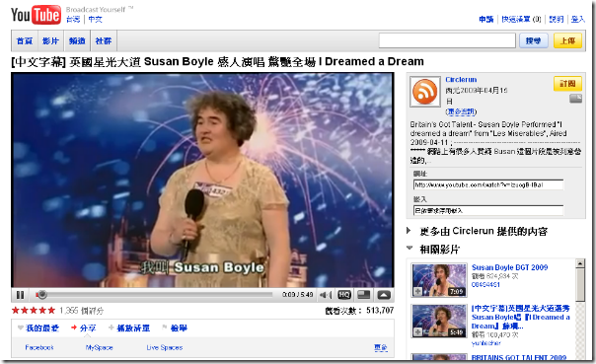596x364 pixels.
Task: Share the video on MySpace
Action: click(x=99, y=347)
